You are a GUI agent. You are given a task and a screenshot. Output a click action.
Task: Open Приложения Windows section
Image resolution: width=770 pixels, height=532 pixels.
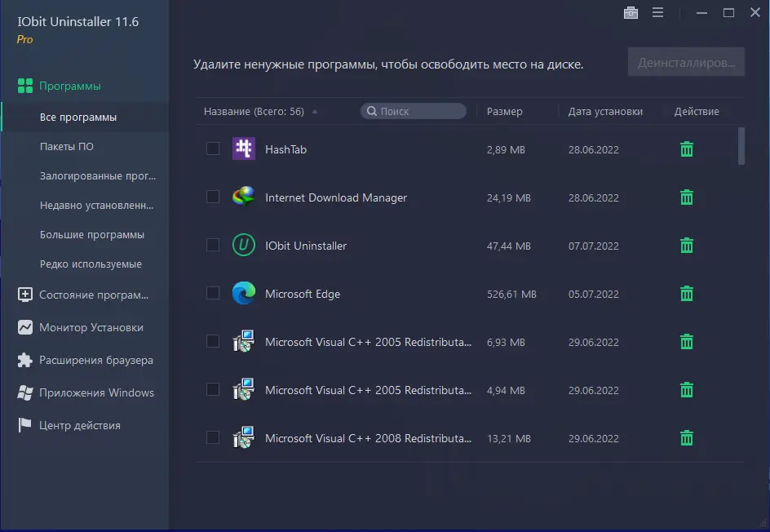coord(96,392)
